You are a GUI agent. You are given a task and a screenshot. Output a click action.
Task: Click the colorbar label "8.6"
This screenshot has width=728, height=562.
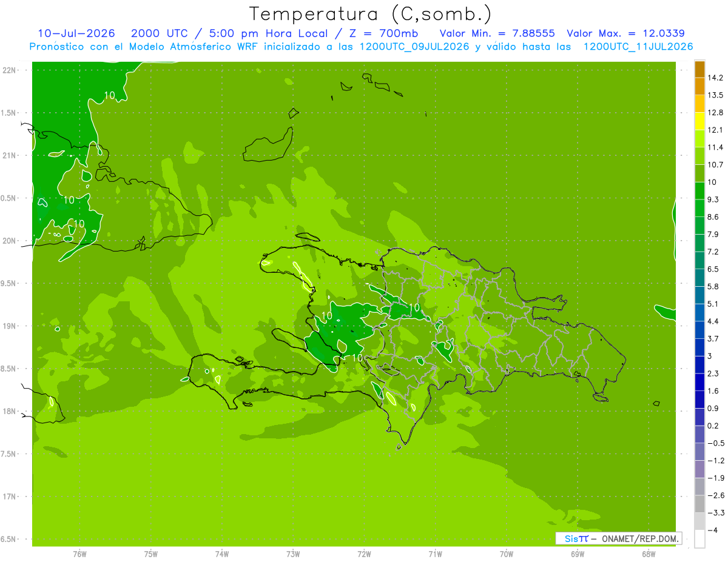click(714, 217)
